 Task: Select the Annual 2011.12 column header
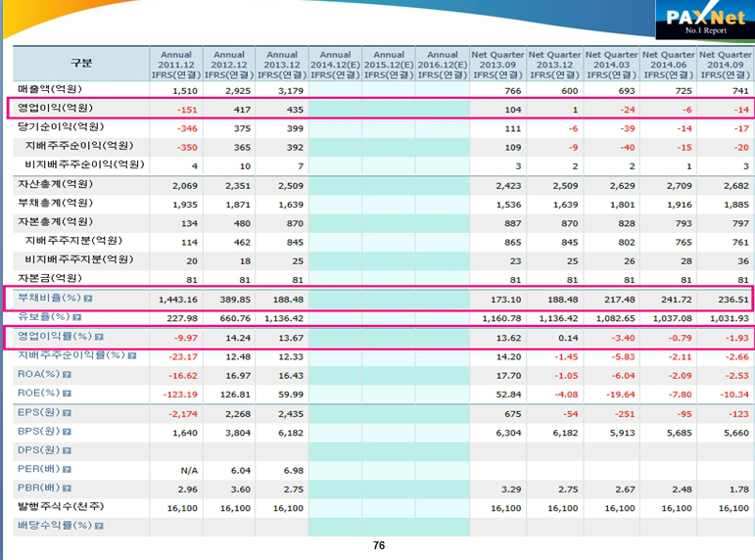pos(175,64)
